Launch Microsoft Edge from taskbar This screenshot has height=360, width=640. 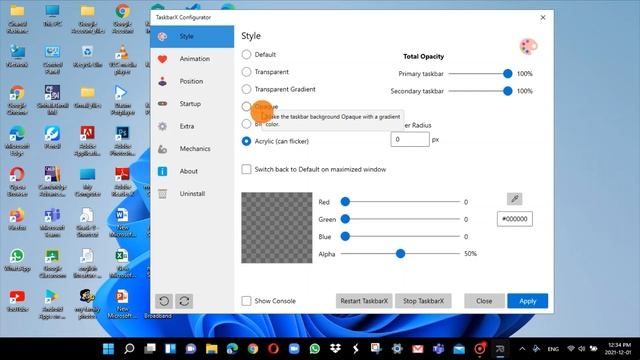click(232, 349)
